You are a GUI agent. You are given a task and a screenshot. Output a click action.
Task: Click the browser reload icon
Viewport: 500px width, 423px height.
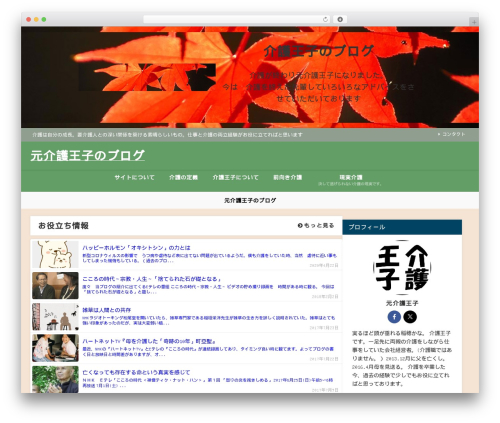coord(325,19)
